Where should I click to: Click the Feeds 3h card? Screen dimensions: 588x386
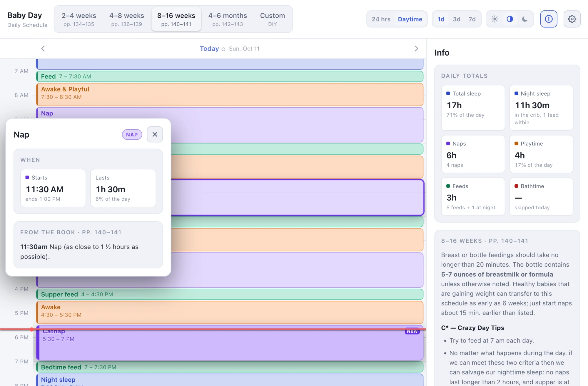coord(473,197)
